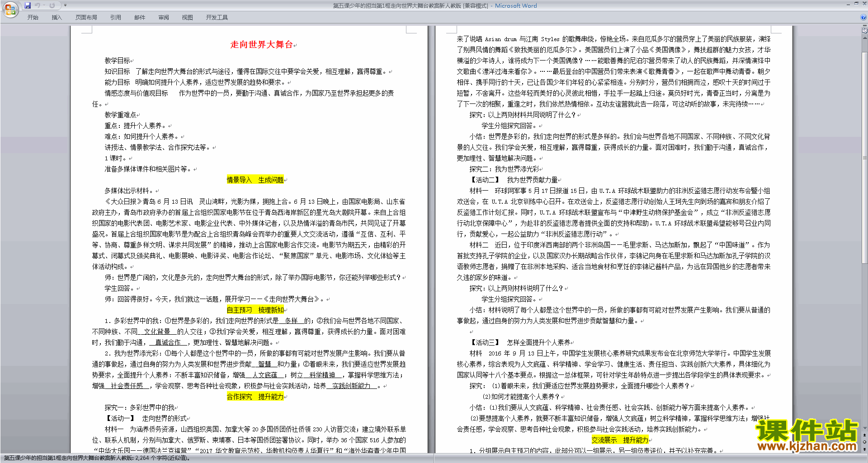Open the 开发工具 ribbon tab
The width and height of the screenshot is (868, 463).
click(x=217, y=17)
